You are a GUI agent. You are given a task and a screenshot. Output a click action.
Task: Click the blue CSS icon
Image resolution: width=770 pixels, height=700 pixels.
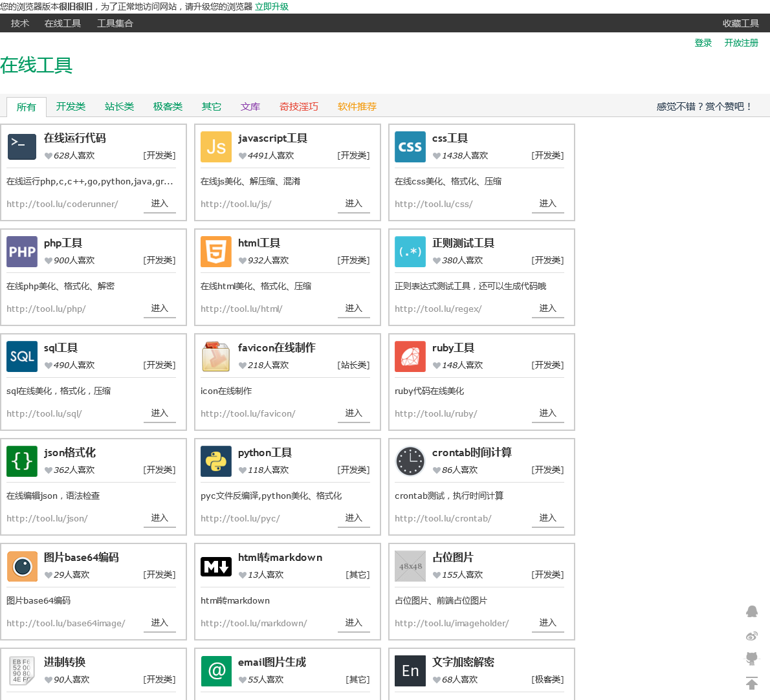click(410, 147)
